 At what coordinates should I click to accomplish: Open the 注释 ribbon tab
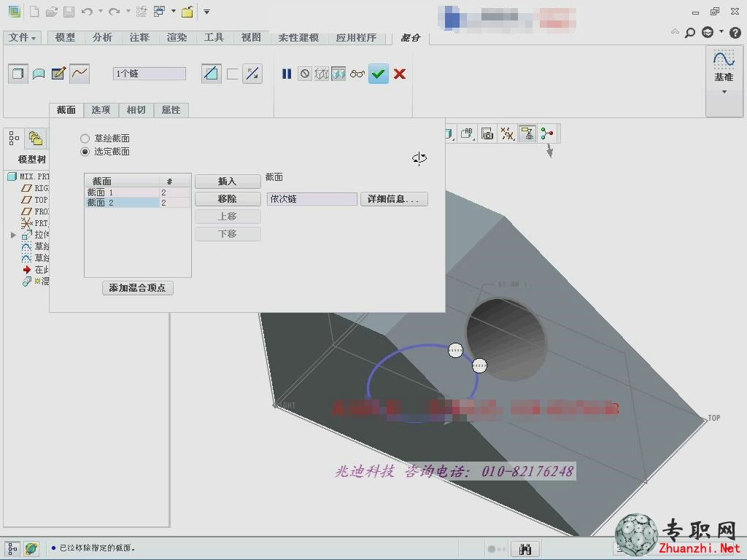pos(139,37)
